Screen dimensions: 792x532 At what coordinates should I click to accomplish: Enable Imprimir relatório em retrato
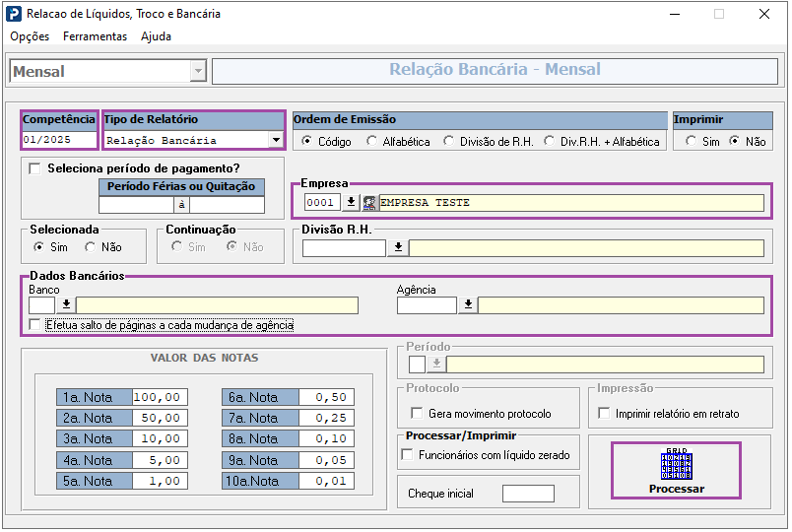605,414
